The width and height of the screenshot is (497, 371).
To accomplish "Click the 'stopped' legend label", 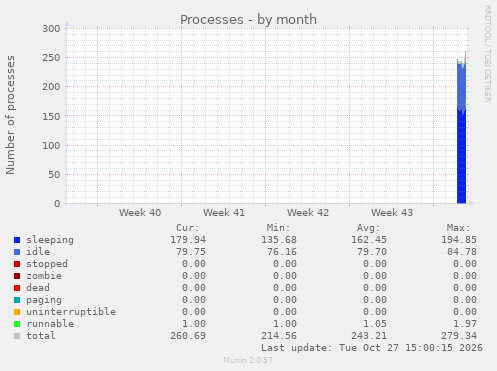I will click(47, 264).
